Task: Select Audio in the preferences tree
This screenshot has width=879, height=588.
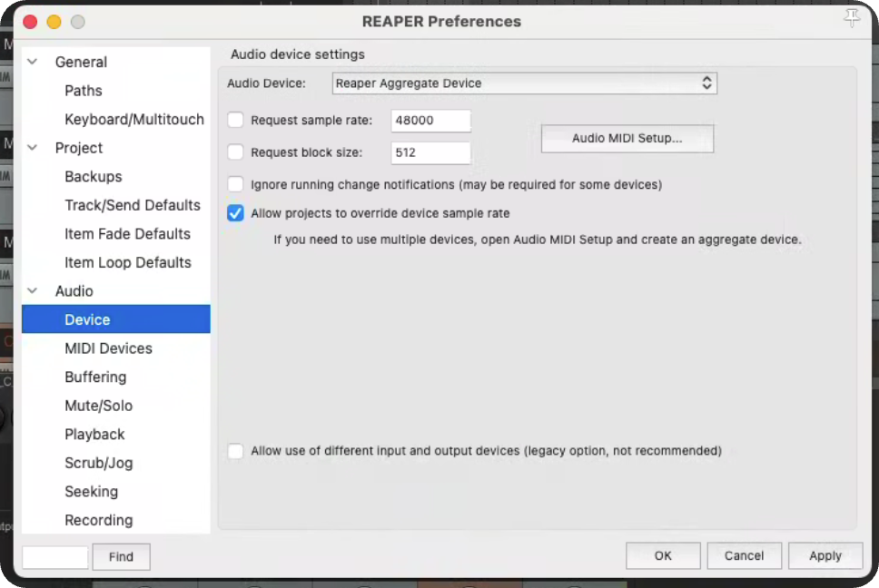Action: 74,290
